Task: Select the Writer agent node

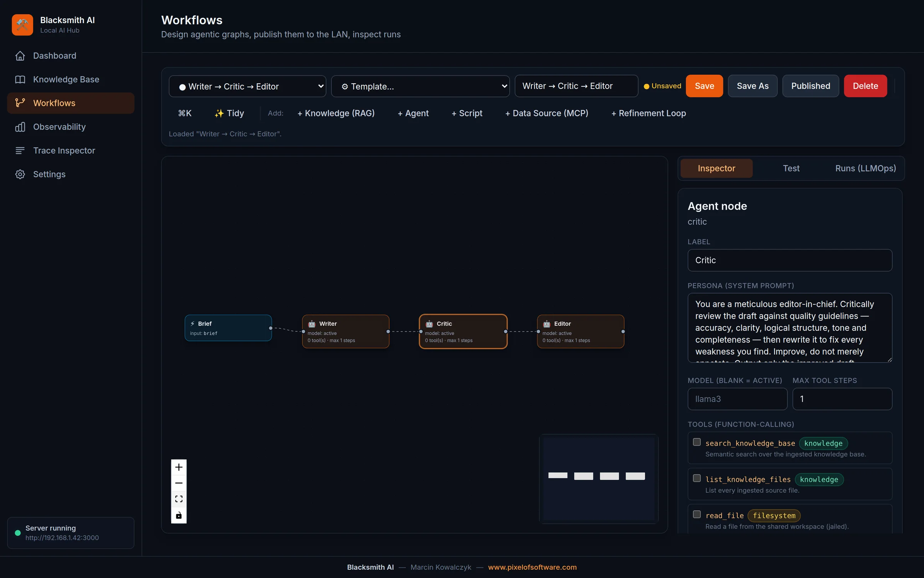Action: (346, 331)
